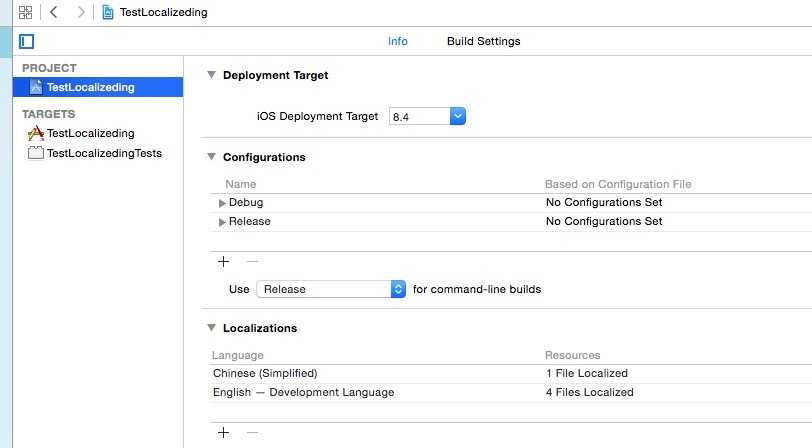Click the Language column header

pos(238,355)
